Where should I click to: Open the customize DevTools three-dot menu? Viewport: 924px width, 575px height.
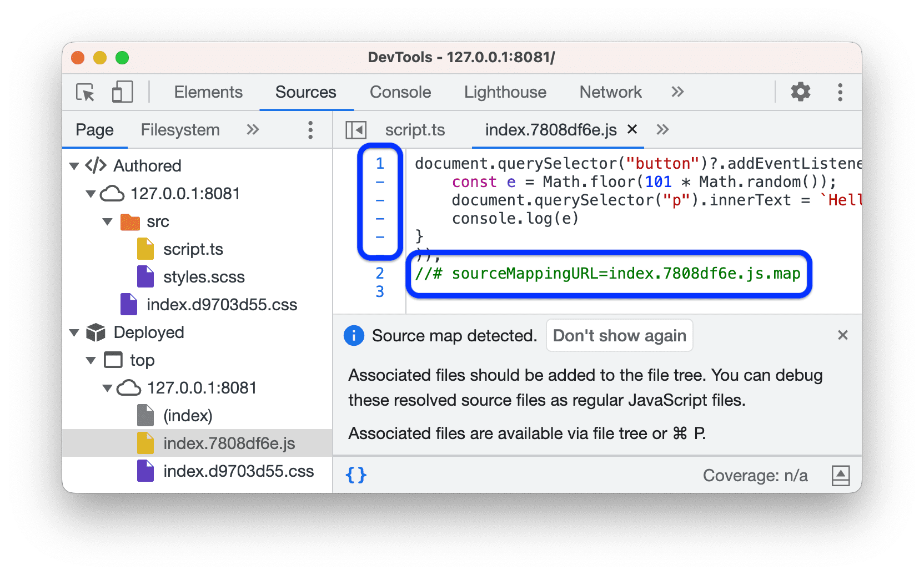coord(840,92)
